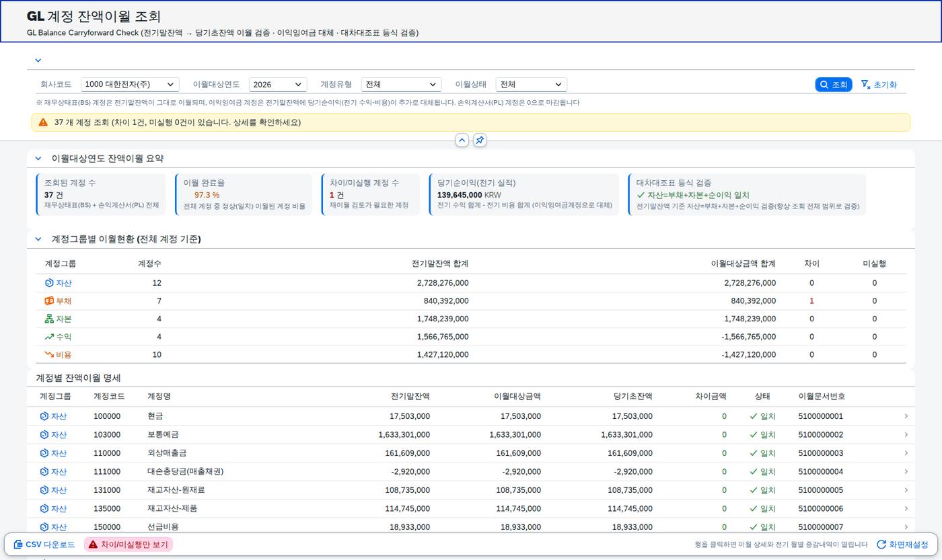Open details arrow for 외상매출금 row
Image resolution: width=942 pixels, height=560 pixels.
click(x=906, y=453)
